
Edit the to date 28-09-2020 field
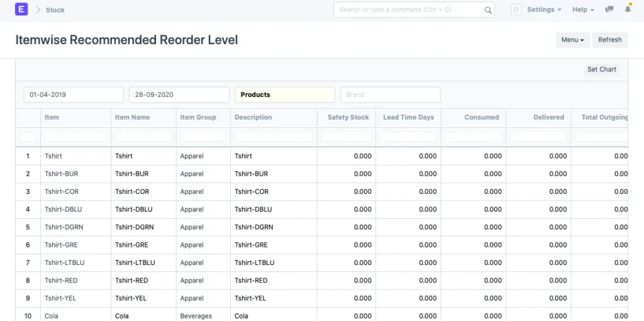[x=179, y=94]
